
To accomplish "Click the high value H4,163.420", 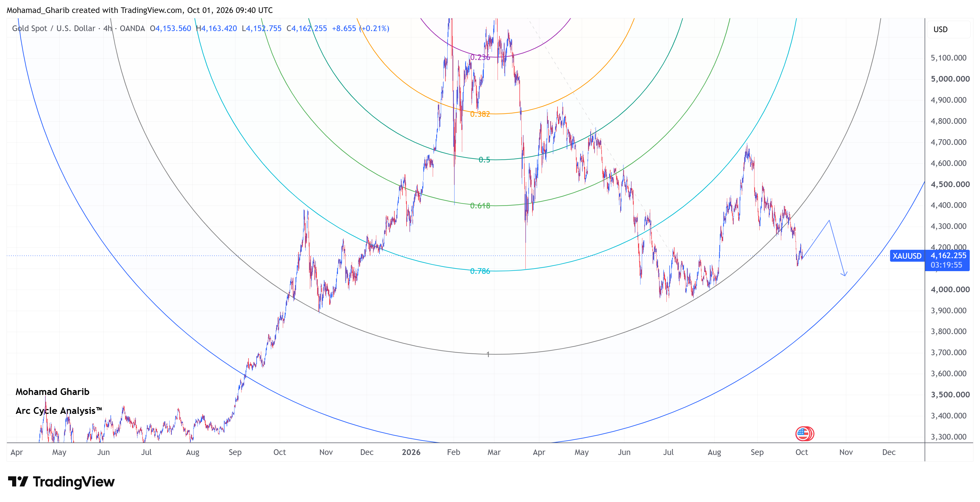I will pos(216,29).
